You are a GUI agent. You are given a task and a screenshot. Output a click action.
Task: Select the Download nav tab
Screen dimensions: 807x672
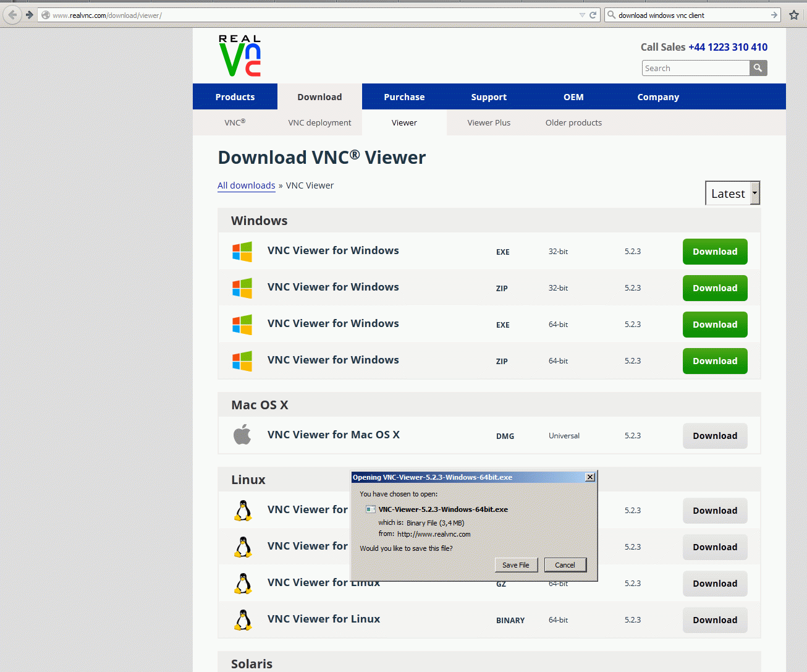tap(319, 97)
